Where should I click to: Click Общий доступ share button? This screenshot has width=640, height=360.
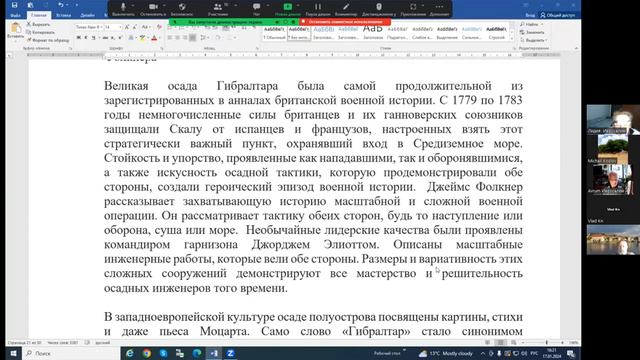click(558, 15)
